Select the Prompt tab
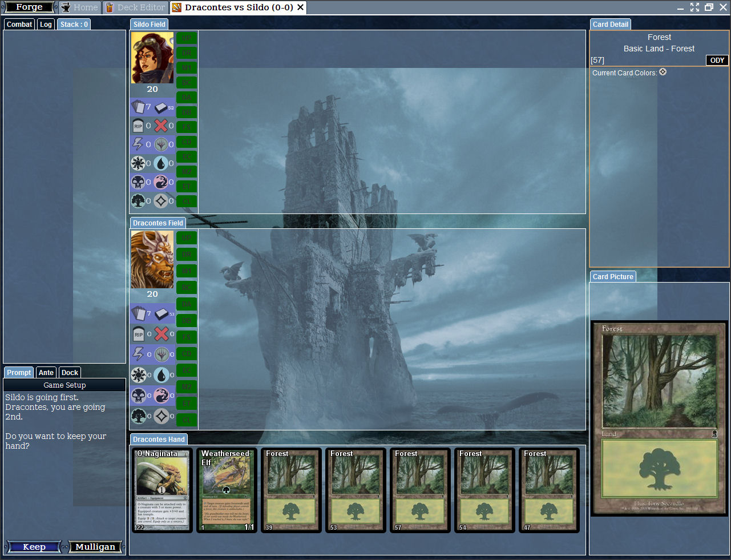 click(19, 372)
